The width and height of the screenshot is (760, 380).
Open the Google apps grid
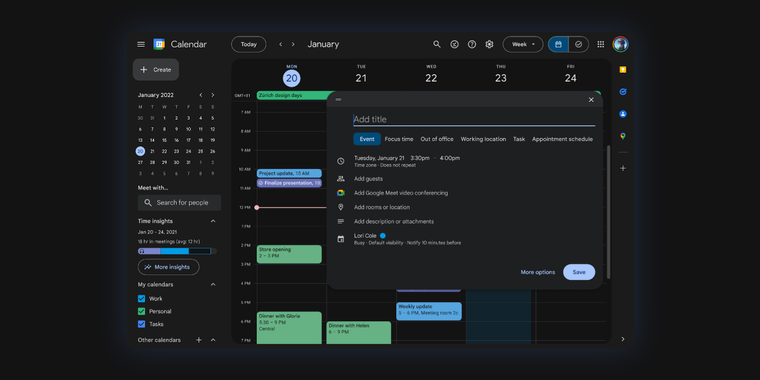click(x=601, y=44)
